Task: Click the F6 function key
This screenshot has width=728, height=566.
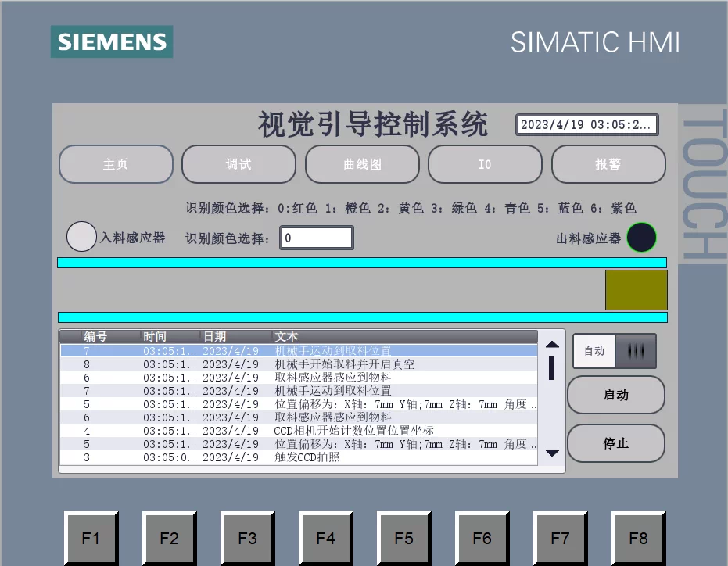Action: pyautogui.click(x=482, y=538)
